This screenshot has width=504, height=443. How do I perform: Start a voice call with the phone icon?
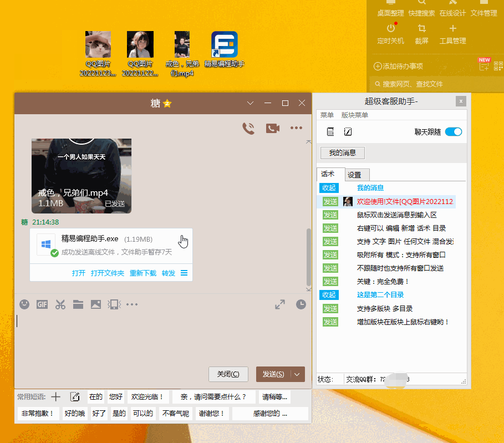point(248,128)
